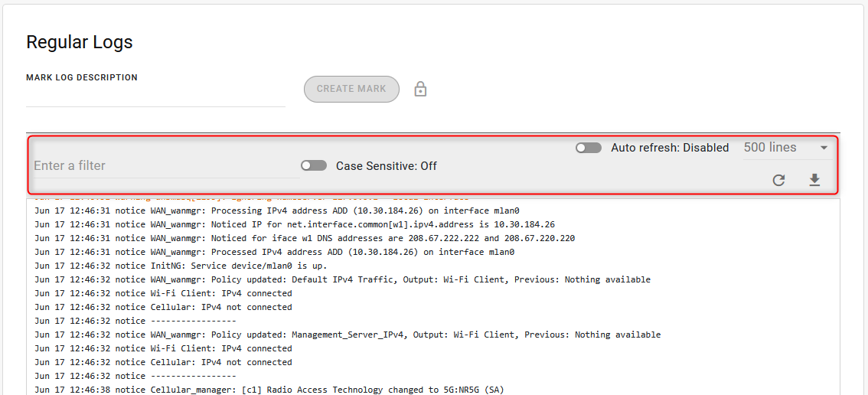This screenshot has height=395, width=868.
Task: Focus the Mark Log Description field
Action: (155, 96)
